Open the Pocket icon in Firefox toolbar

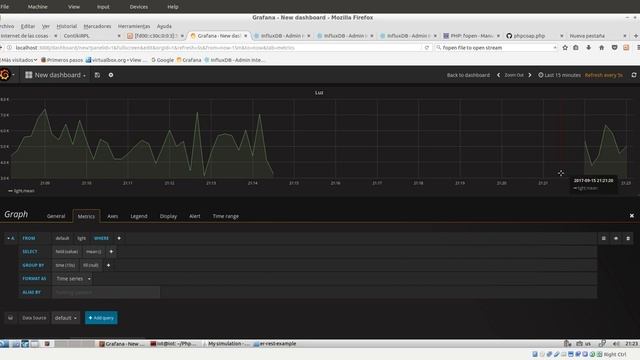click(x=614, y=48)
